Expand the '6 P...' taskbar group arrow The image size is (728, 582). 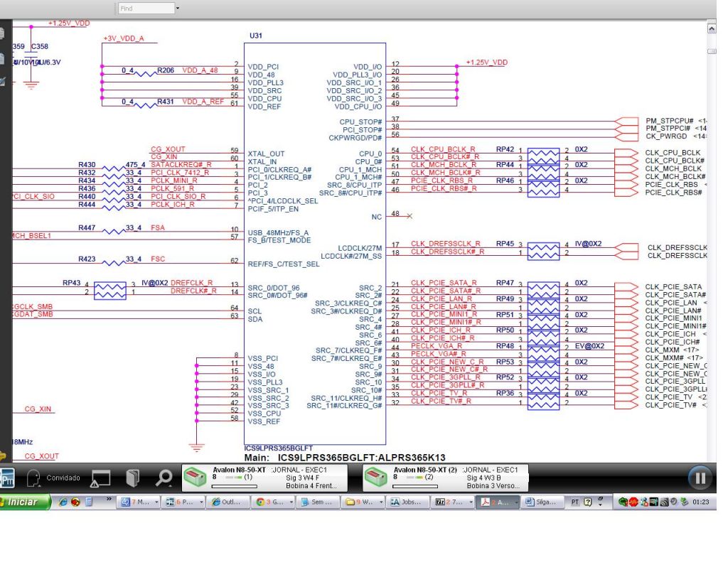coord(201,502)
